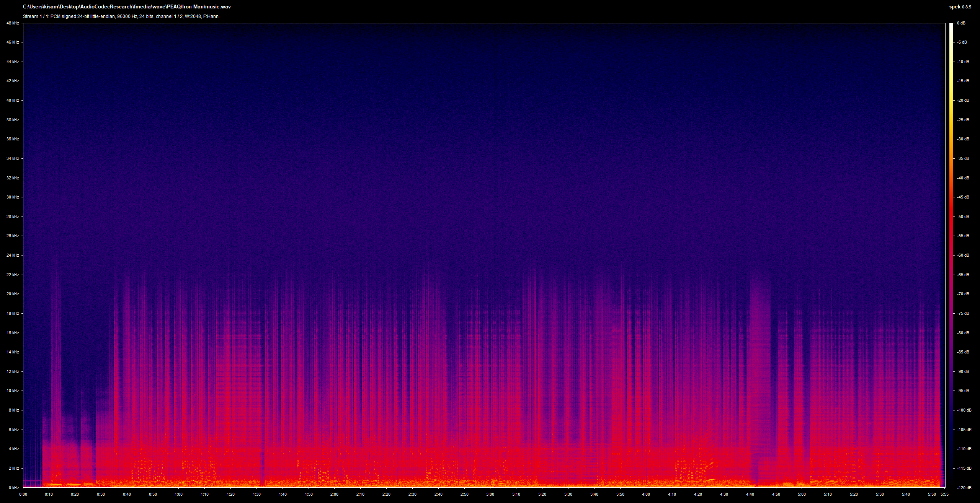Click the 24 kHz frequency axis label

(x=13, y=255)
